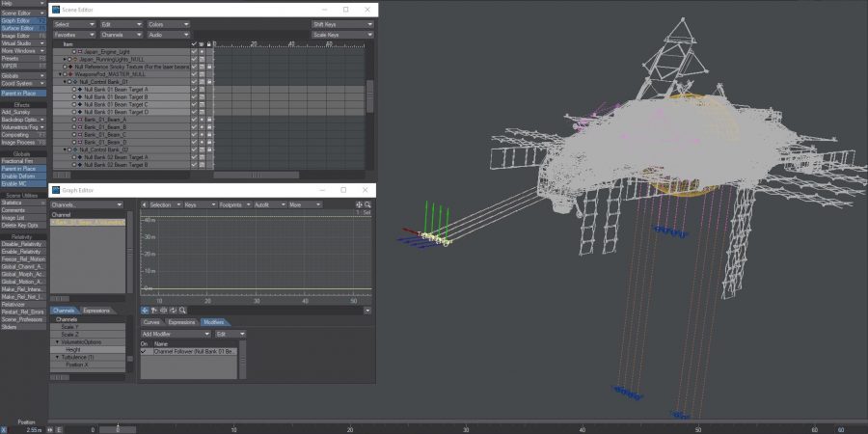Click the pan arrows icon above the graph
868x434 pixels.
pos(359,204)
